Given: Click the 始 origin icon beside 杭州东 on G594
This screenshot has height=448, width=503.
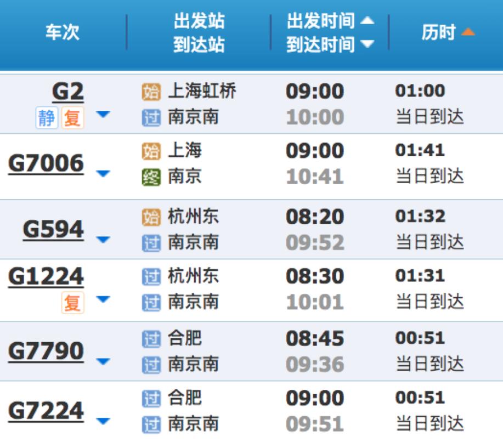Looking at the screenshot, I should pyautogui.click(x=151, y=217).
